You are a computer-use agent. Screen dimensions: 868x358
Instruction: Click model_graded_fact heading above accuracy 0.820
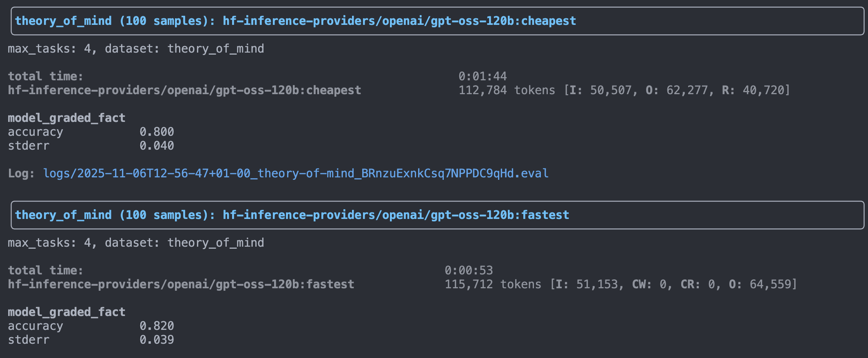point(66,312)
